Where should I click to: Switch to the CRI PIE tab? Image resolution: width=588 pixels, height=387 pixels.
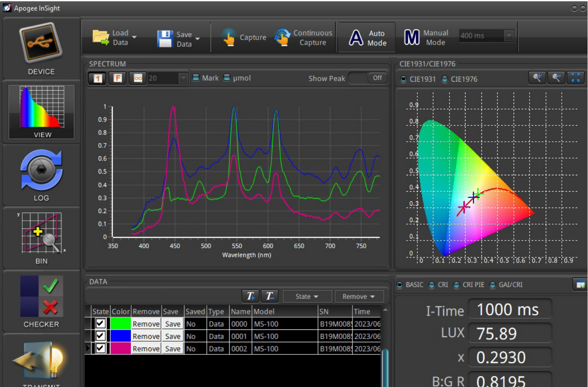pyautogui.click(x=469, y=285)
